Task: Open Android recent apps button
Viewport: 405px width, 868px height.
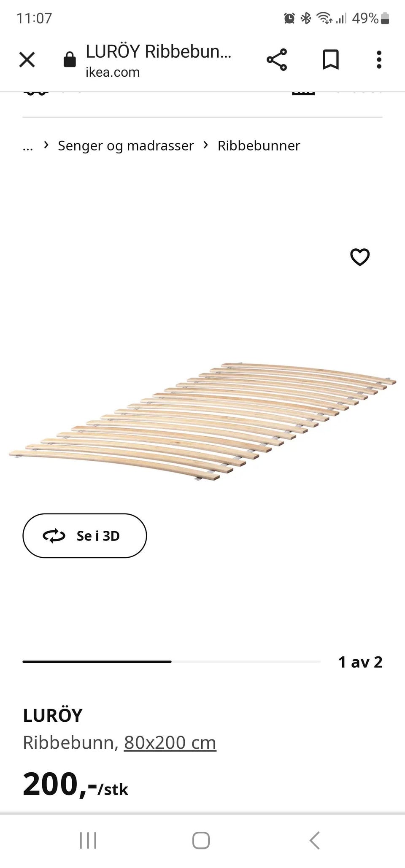Action: coord(88,841)
